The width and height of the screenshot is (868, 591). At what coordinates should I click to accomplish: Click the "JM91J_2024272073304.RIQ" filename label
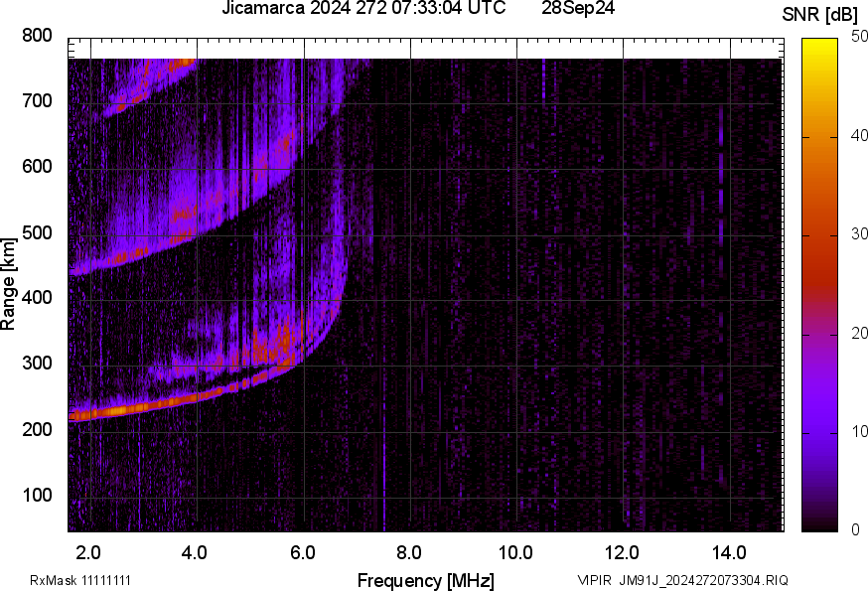(704, 580)
